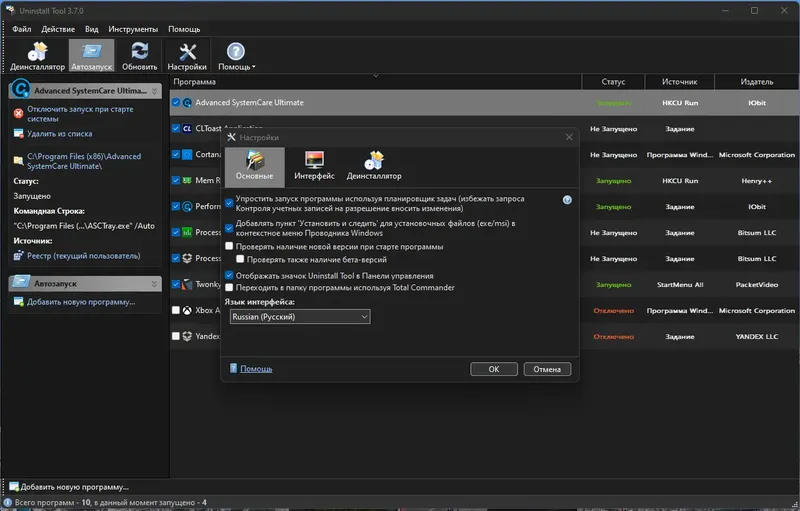
Task: Switch to the Деинсталлятор settings tab
Action: pyautogui.click(x=374, y=167)
